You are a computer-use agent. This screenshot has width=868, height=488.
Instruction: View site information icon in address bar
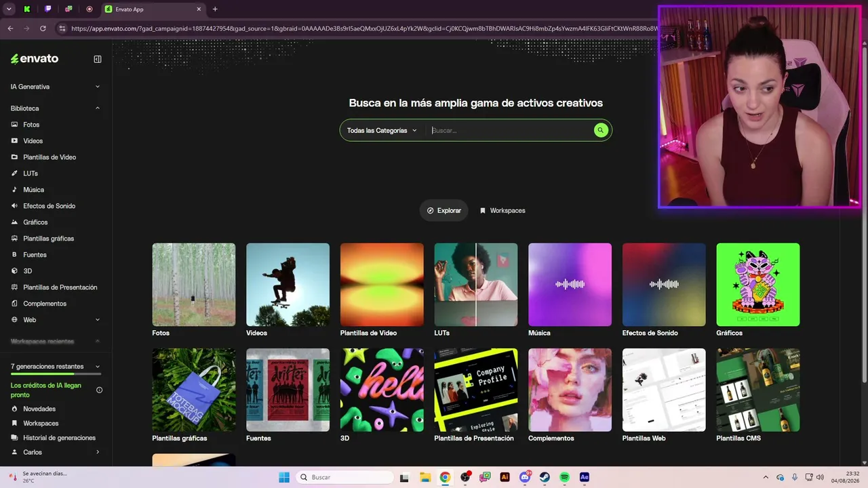(62, 28)
